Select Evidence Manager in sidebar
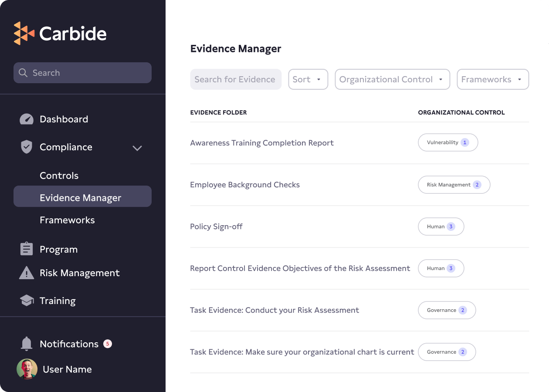549x392 pixels. pos(81,198)
